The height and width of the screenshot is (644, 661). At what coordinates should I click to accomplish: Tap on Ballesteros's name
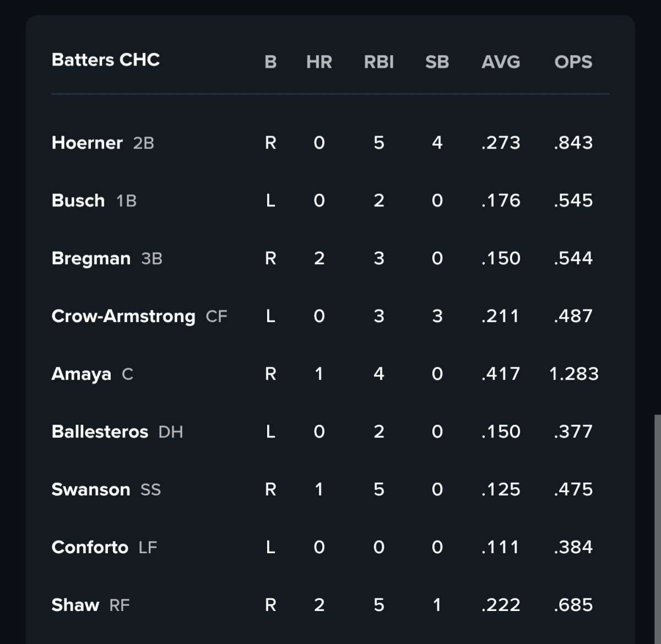tap(100, 432)
